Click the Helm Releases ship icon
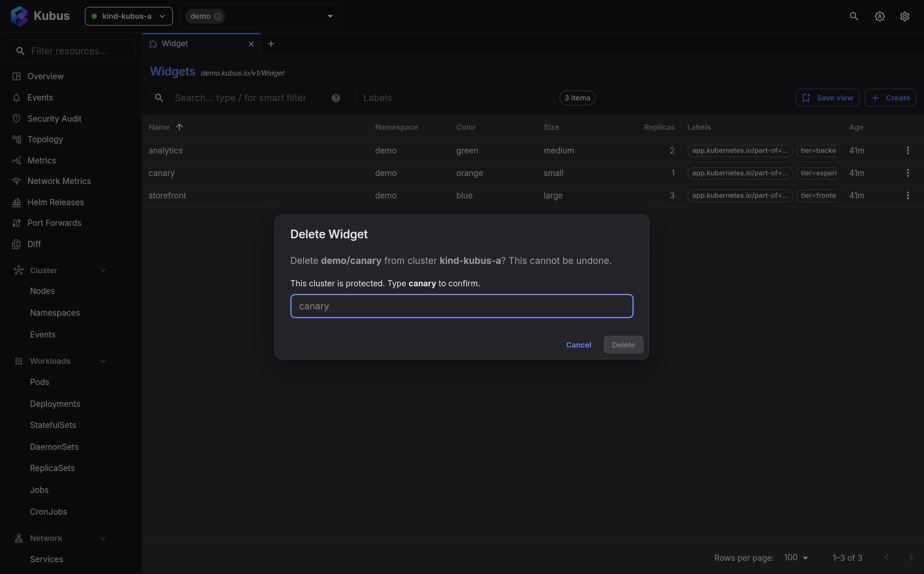Viewport: 924px width, 574px height. coord(16,202)
